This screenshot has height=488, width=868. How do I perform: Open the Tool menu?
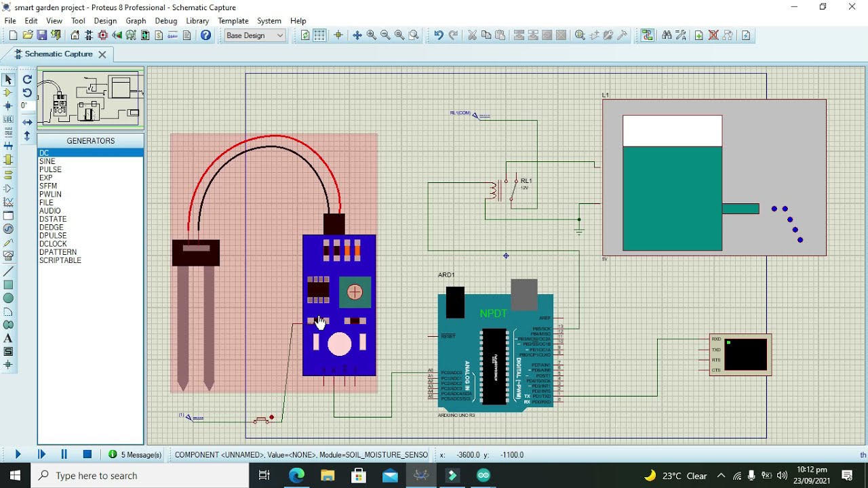tap(78, 21)
